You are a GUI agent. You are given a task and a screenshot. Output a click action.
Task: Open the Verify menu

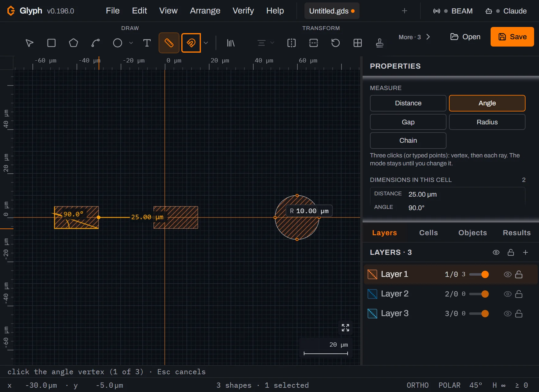(243, 11)
